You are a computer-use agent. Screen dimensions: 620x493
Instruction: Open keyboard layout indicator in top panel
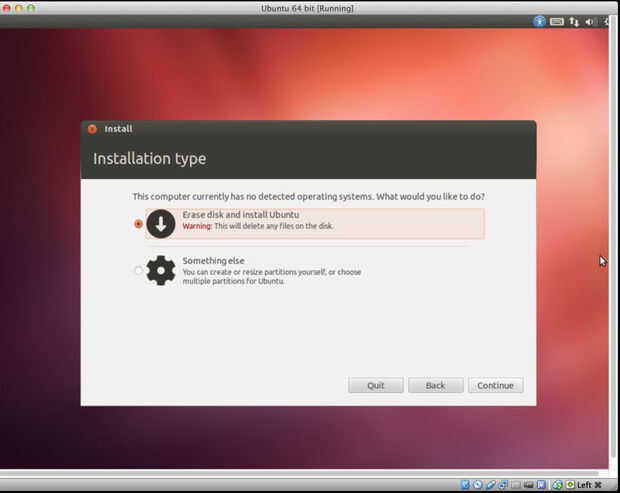click(557, 21)
